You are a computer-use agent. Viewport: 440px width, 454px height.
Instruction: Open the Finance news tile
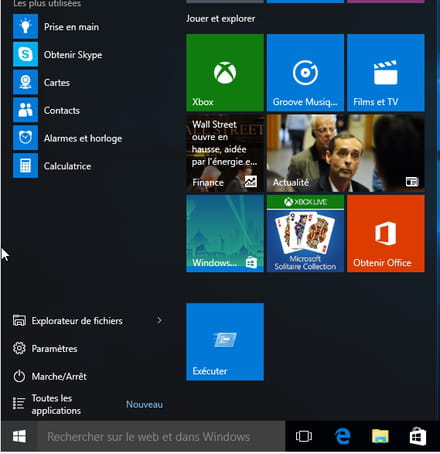coord(225,153)
